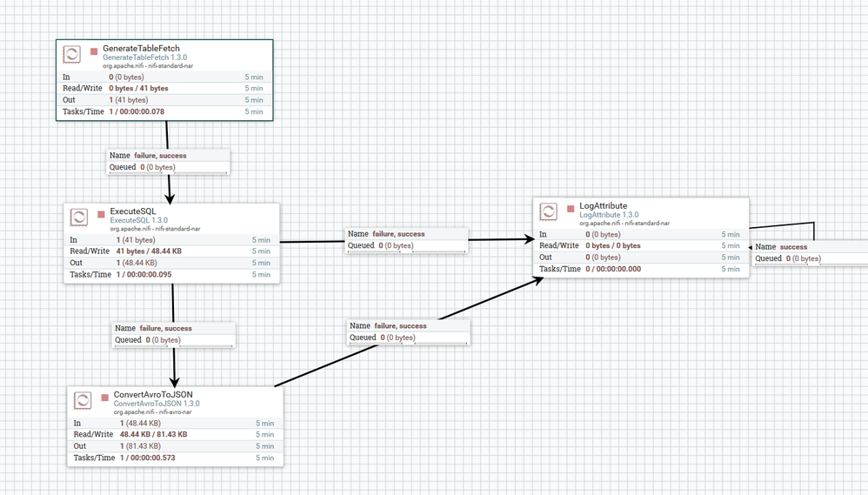This screenshot has width=868, height=495.
Task: Click ConvertAvroToJSON red stopped status indicator
Action: tap(105, 398)
